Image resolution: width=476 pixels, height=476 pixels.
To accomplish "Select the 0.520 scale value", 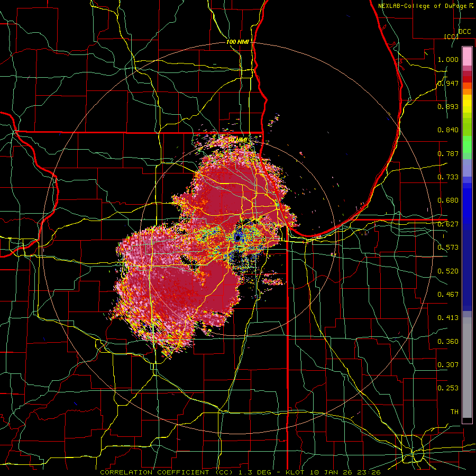I will point(448,271).
